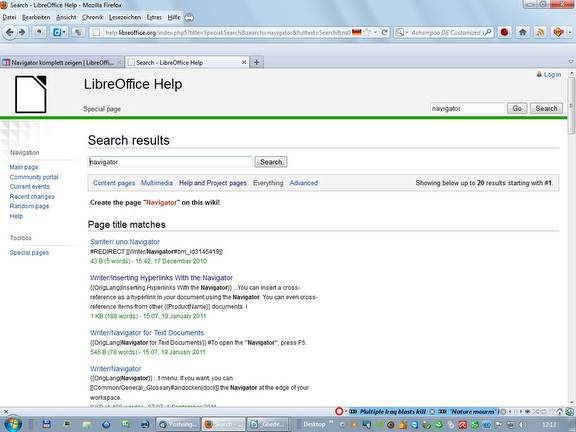Select Help and Project pages filter
Image resolution: width=576 pixels, height=432 pixels.
[213, 183]
